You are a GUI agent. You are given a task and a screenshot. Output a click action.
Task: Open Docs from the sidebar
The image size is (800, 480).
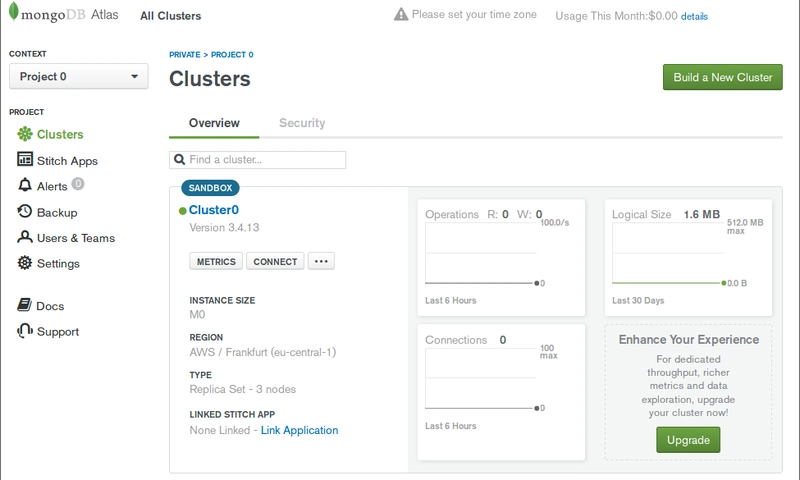pos(50,306)
